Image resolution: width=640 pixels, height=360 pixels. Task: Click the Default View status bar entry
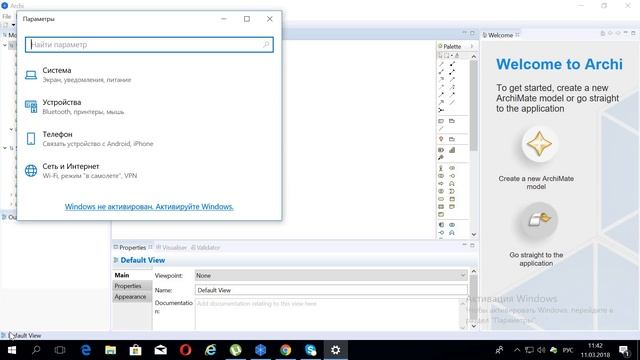[x=22, y=336]
